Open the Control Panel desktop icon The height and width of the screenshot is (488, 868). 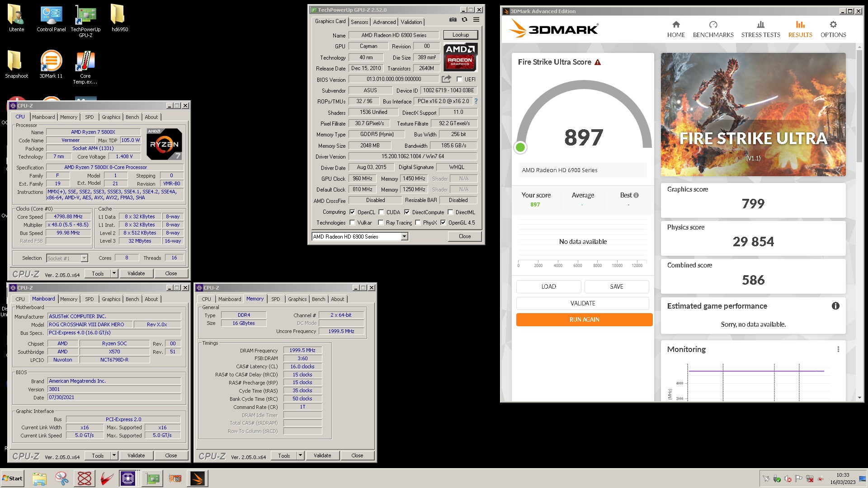[51, 18]
